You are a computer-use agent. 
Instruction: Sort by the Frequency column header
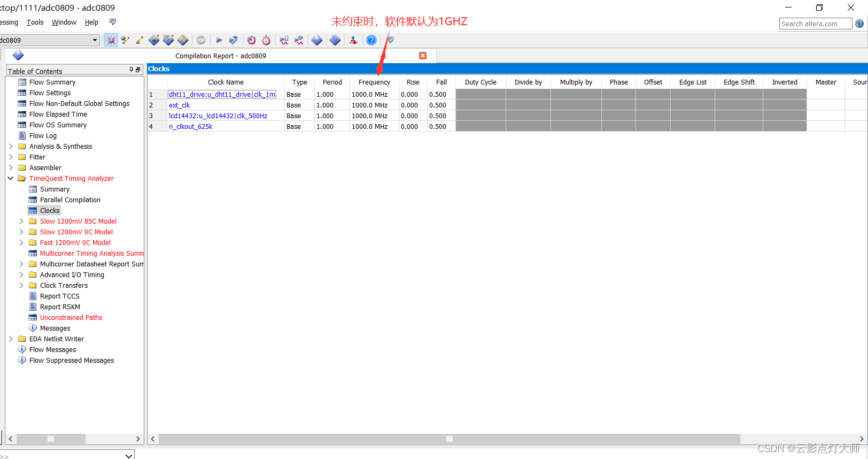tap(374, 82)
